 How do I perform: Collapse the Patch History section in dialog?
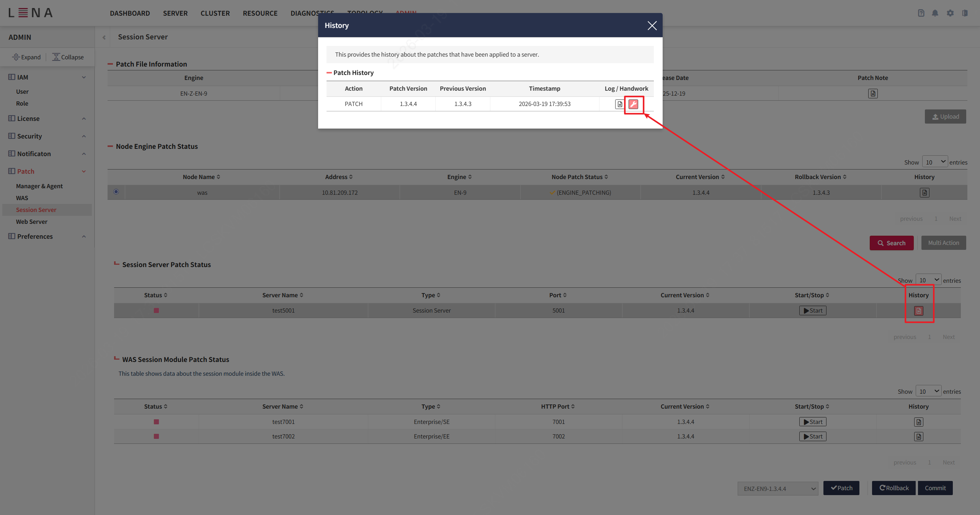tap(329, 73)
